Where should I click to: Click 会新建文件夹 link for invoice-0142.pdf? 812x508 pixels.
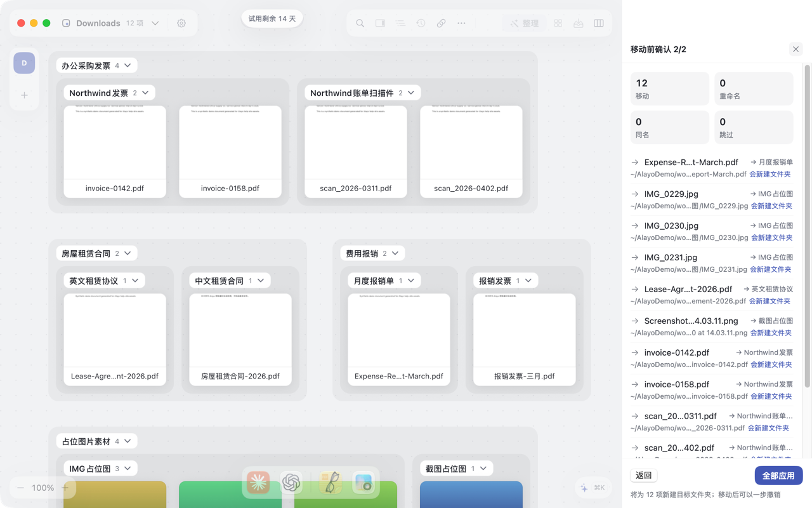click(771, 364)
